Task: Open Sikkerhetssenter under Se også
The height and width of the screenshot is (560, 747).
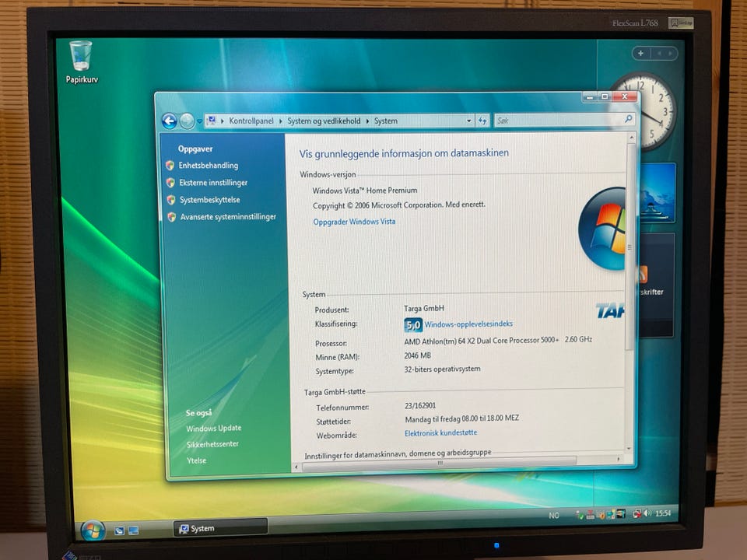Action: click(x=212, y=444)
